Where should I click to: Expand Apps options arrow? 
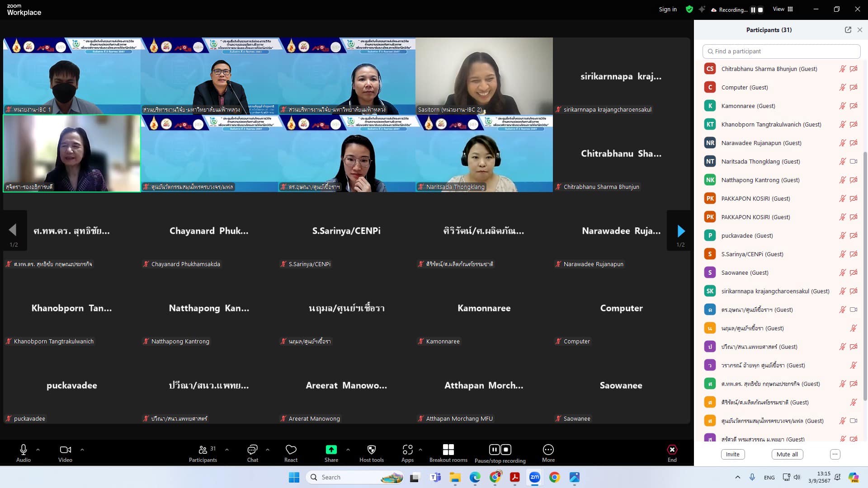[420, 450]
